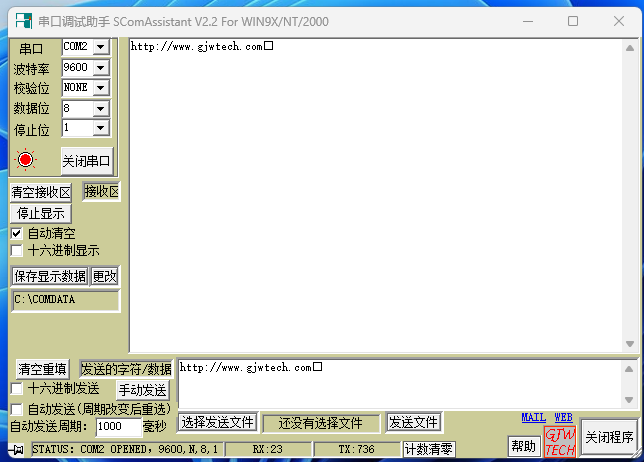Image resolution: width=644 pixels, height=462 pixels.
Task: Click the 保存显示数据 button
Action: click(x=50, y=276)
